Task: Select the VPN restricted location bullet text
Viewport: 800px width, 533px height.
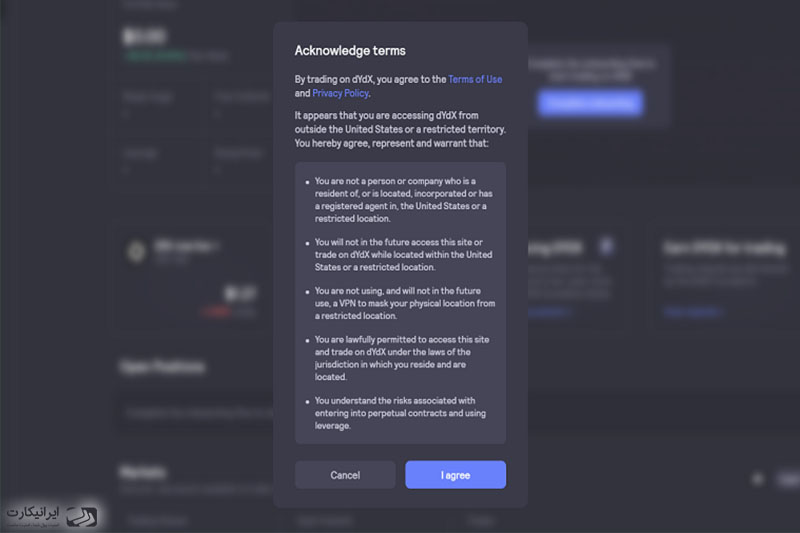Action: tap(405, 303)
